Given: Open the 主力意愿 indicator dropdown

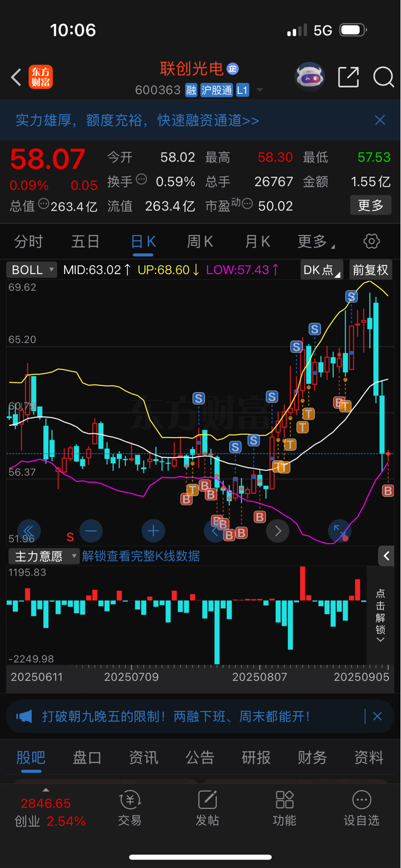Looking at the screenshot, I should [x=44, y=556].
